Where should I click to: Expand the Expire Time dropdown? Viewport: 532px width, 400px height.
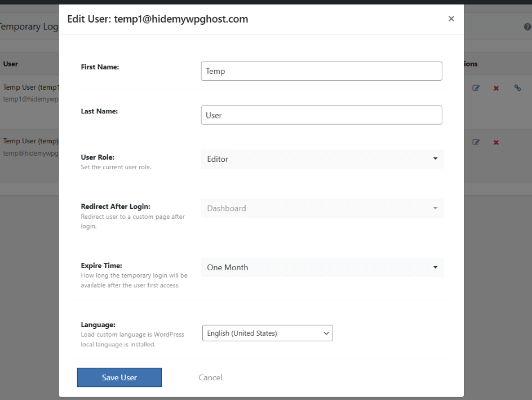[322, 267]
